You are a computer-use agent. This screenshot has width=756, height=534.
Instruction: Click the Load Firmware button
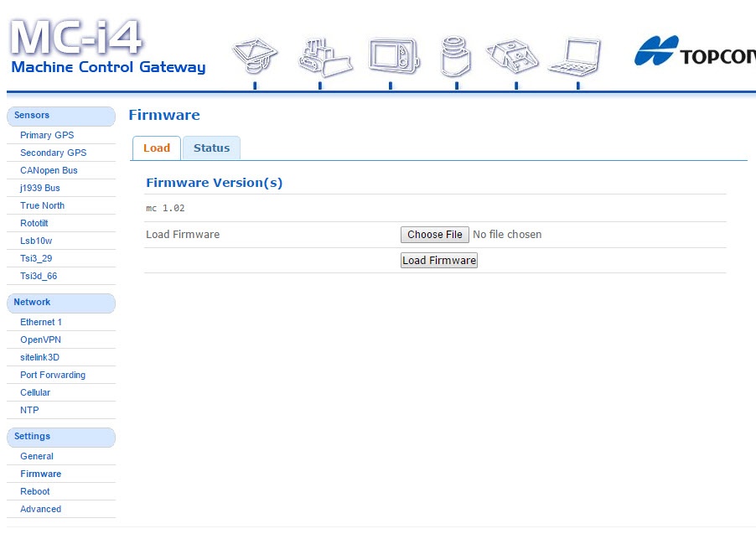(438, 261)
